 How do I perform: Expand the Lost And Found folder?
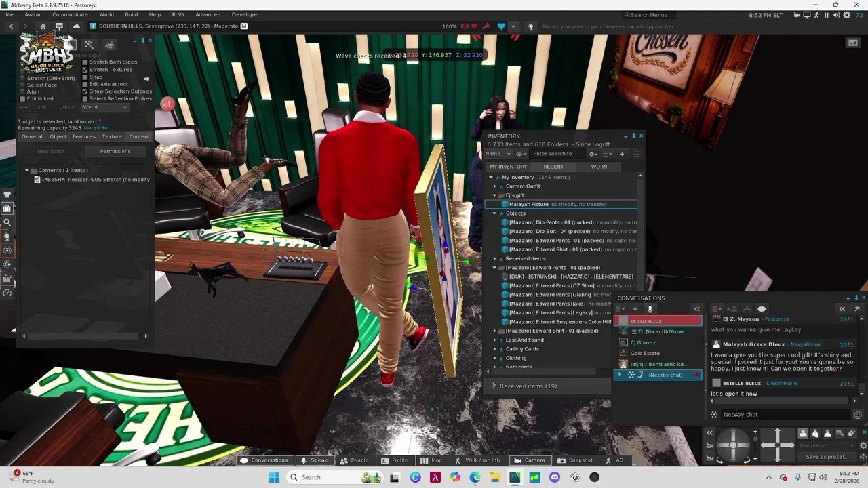pyautogui.click(x=494, y=340)
